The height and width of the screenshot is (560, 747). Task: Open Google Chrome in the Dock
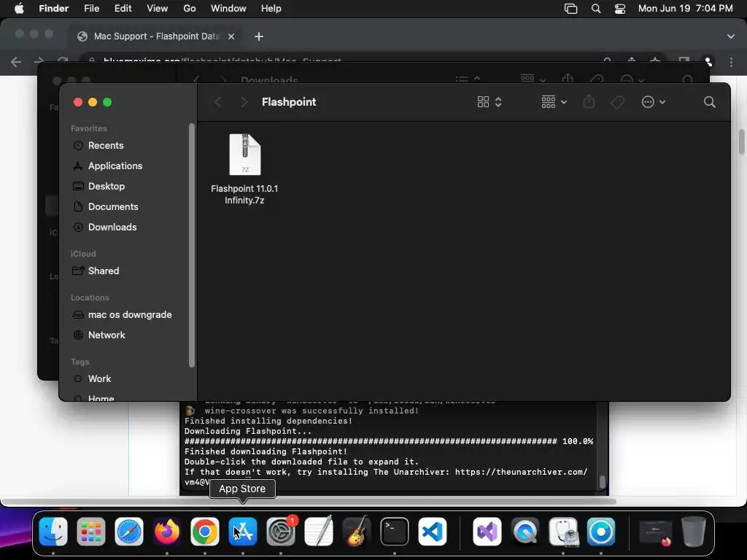coord(205,532)
